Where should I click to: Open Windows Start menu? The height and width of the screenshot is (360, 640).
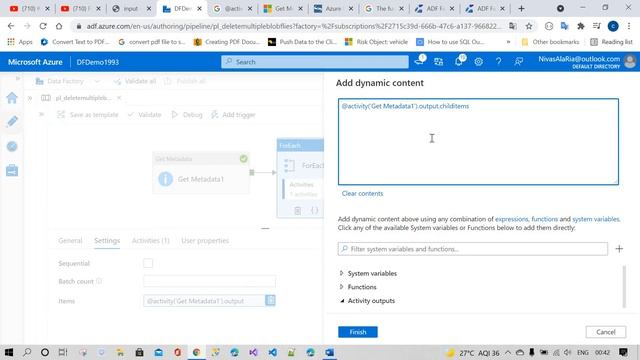point(9,352)
